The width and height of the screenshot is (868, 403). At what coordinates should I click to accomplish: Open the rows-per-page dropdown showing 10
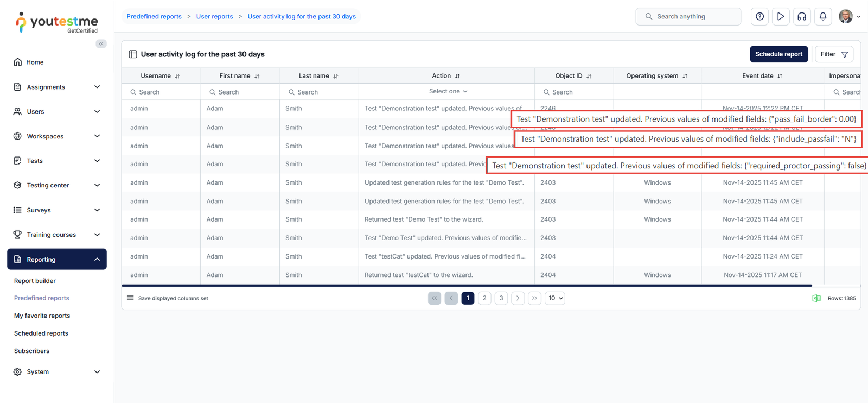click(x=555, y=298)
